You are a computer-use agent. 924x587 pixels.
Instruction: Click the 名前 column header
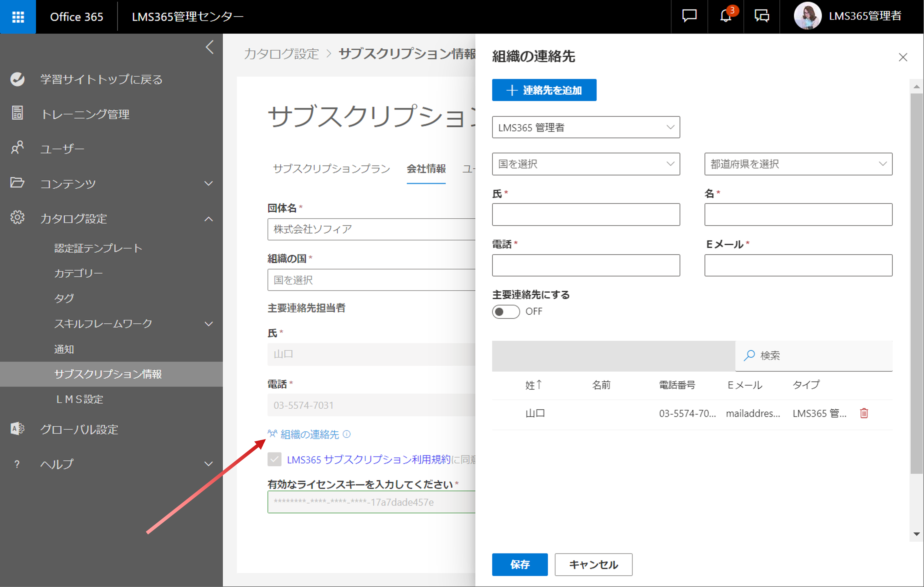[x=601, y=385]
